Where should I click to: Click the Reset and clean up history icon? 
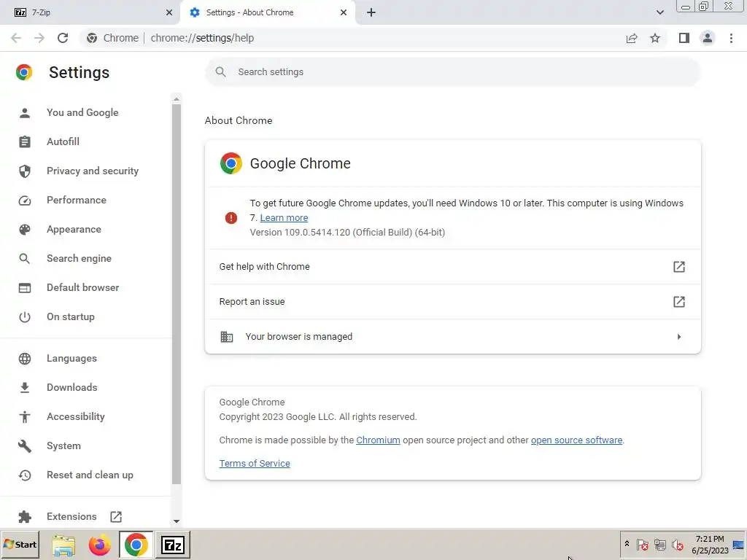(x=25, y=475)
